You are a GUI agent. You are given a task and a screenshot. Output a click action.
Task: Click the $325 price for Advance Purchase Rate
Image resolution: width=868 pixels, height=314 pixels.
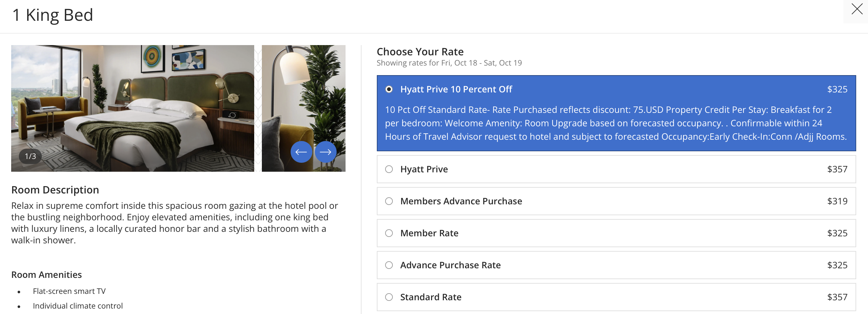[x=837, y=265]
